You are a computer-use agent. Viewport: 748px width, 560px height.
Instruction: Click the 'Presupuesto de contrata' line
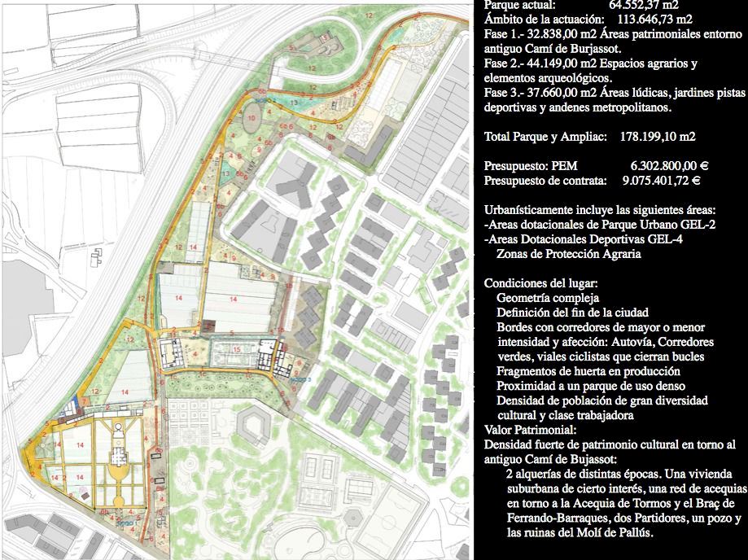click(x=593, y=181)
